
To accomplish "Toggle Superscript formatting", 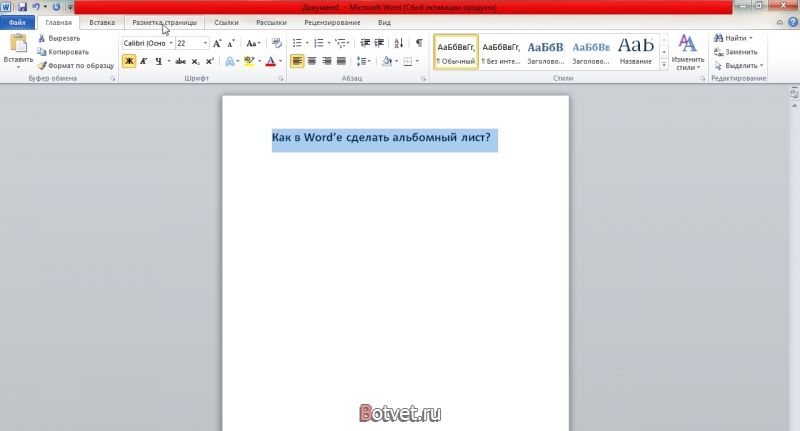I will point(210,61).
